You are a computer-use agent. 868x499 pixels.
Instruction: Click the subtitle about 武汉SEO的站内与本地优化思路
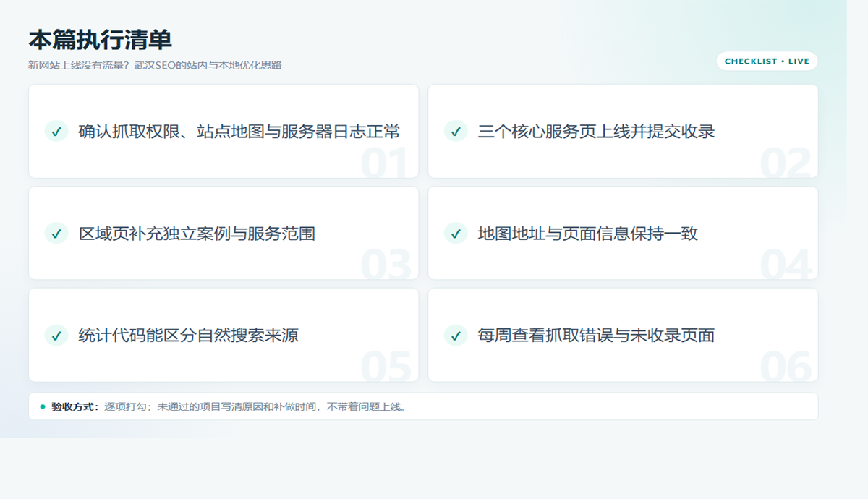pos(155,65)
